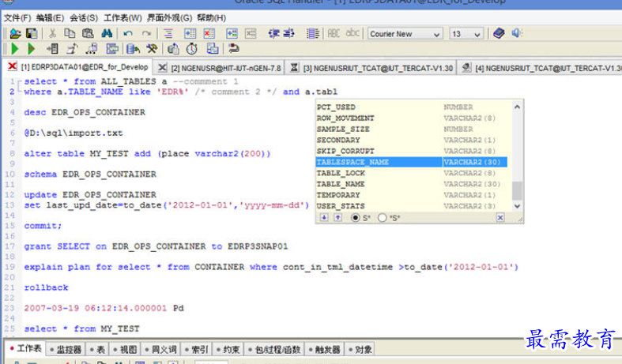Select the 包/过程/函数 bottom tab
The image size is (622, 364).
(x=273, y=349)
